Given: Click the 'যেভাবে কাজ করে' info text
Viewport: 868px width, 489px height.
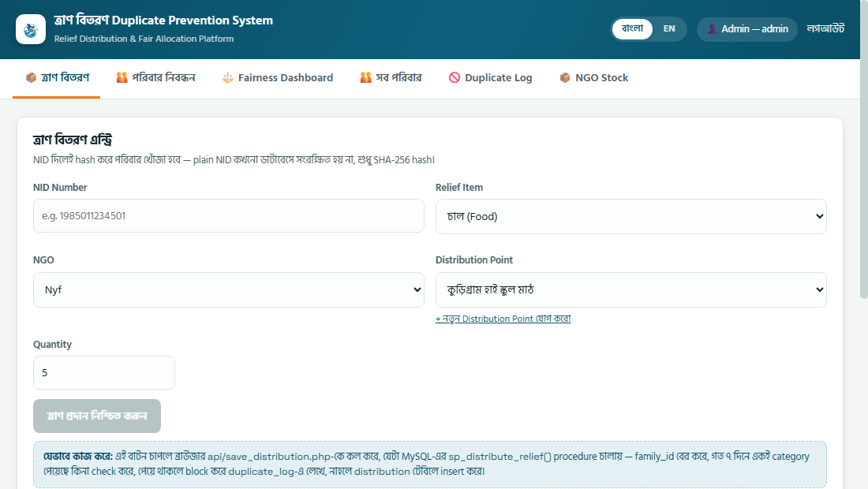Looking at the screenshot, I should tap(430, 464).
